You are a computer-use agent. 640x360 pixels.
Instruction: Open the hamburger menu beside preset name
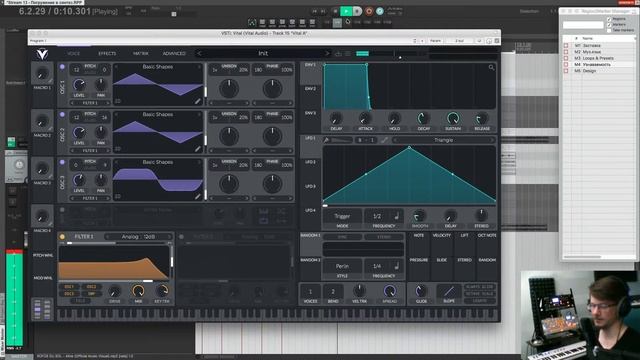[x=348, y=53]
